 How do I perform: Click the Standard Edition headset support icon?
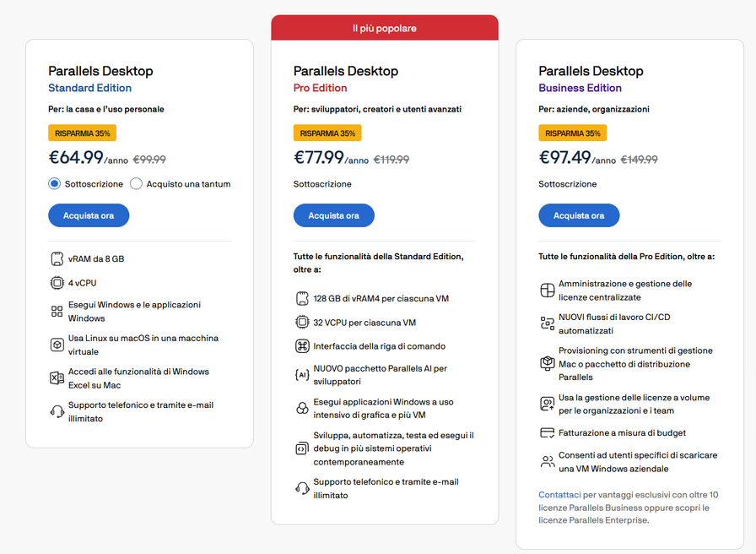coord(57,412)
